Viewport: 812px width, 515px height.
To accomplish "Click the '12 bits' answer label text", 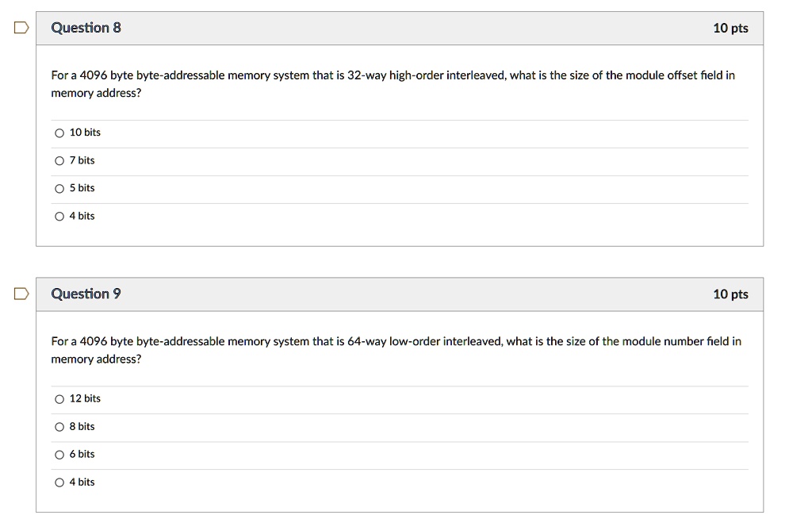I will pos(85,398).
